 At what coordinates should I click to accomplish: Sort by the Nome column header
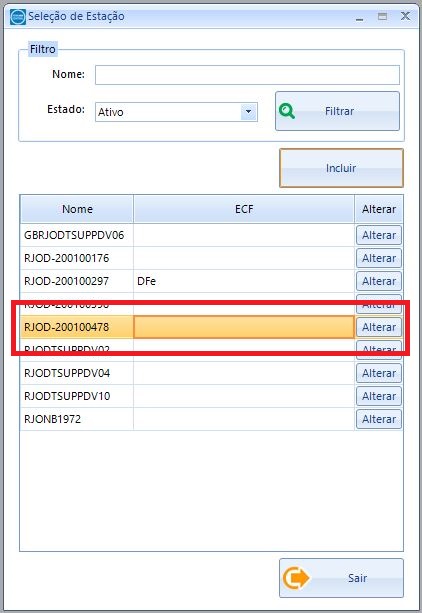click(77, 209)
